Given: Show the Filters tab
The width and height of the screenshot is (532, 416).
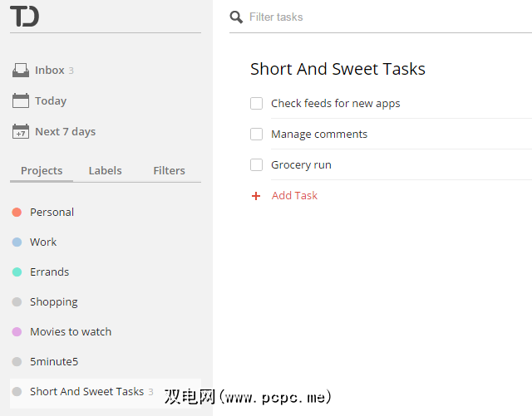Looking at the screenshot, I should [169, 171].
